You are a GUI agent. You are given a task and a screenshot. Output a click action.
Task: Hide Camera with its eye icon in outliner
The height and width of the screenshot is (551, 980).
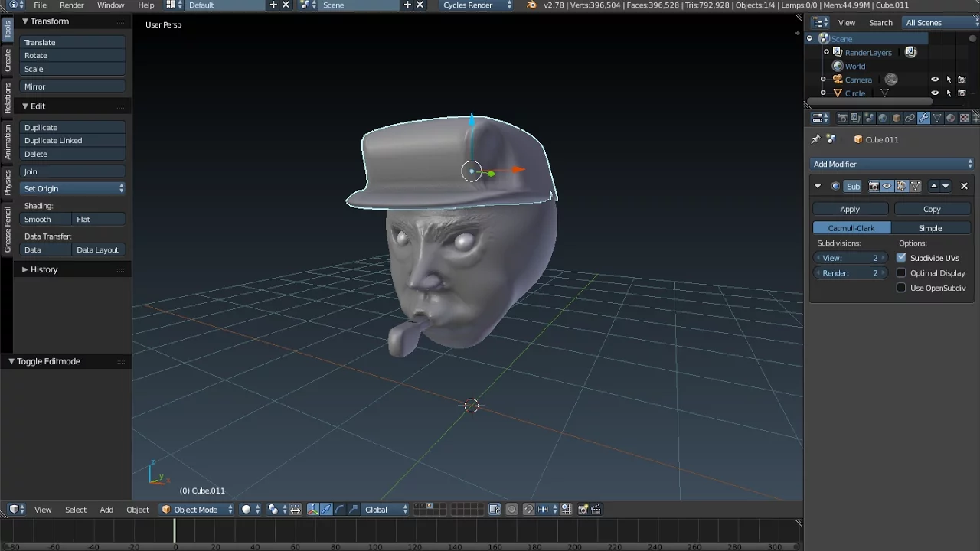pyautogui.click(x=935, y=80)
